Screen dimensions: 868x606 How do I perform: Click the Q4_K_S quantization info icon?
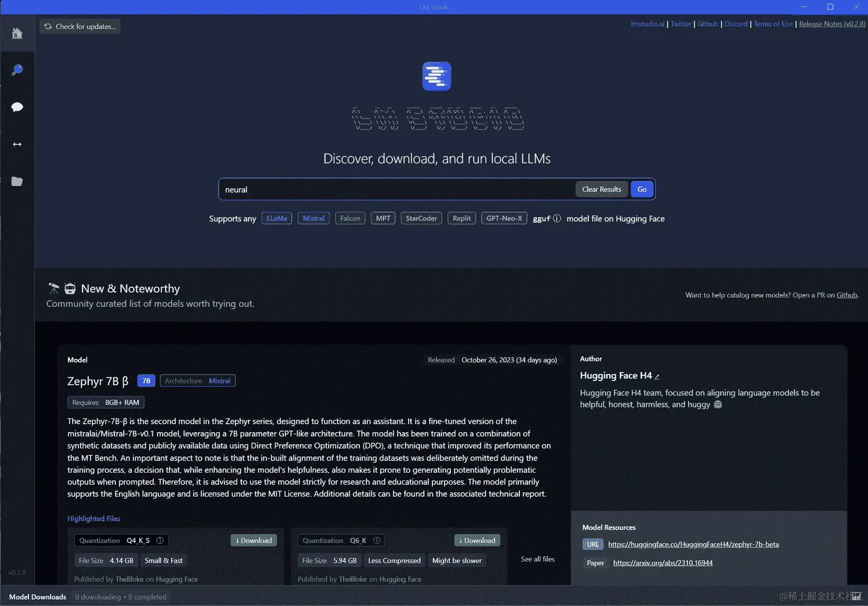[160, 540]
